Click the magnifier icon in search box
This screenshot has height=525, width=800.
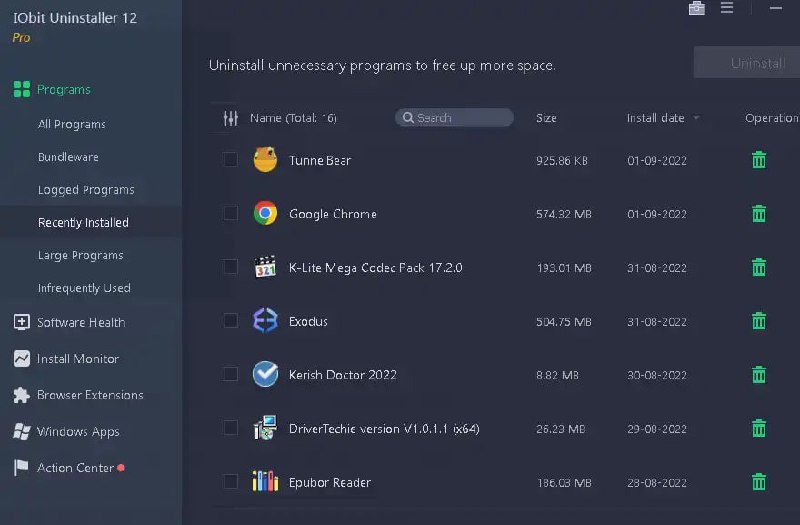click(408, 118)
